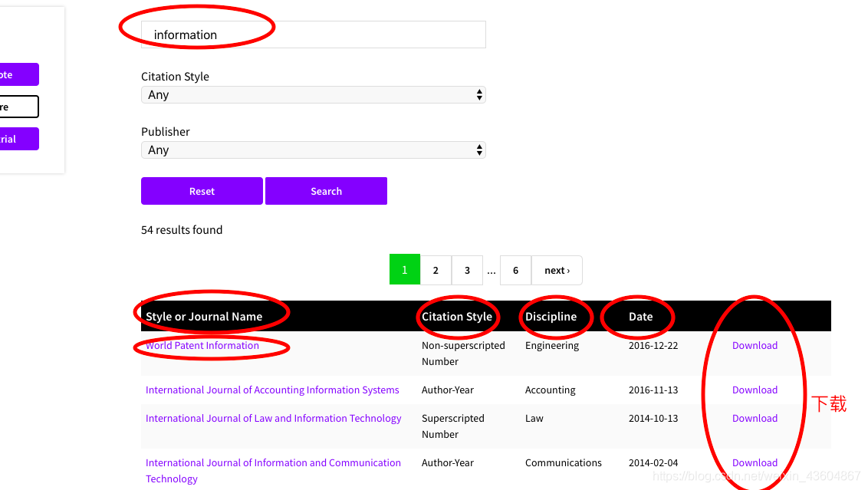Viewport: 868px width, 490px height.
Task: Click the 'Law' discipline cell
Action: [x=534, y=418]
